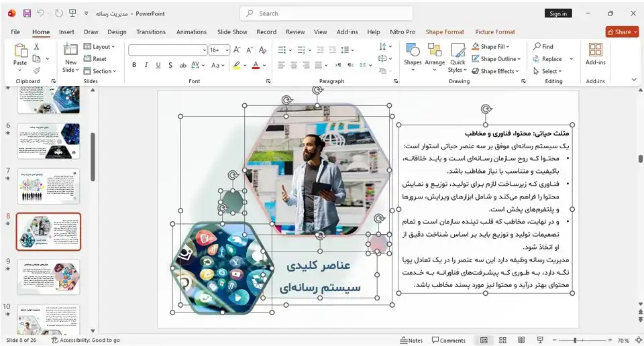The height and width of the screenshot is (346, 644).
Task: Clear all formatting icon
Action: pyautogui.click(x=263, y=50)
